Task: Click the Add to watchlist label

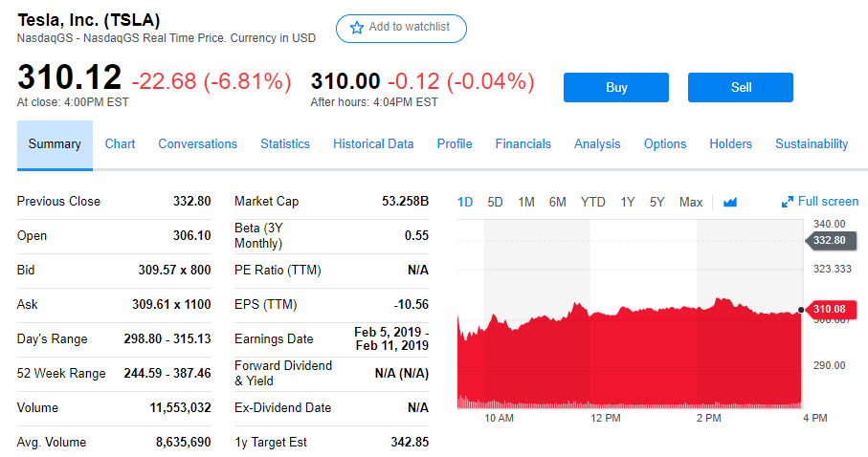Action: (x=409, y=27)
